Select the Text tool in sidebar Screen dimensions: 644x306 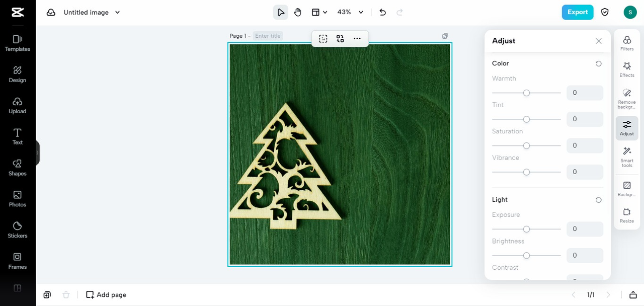click(x=18, y=137)
